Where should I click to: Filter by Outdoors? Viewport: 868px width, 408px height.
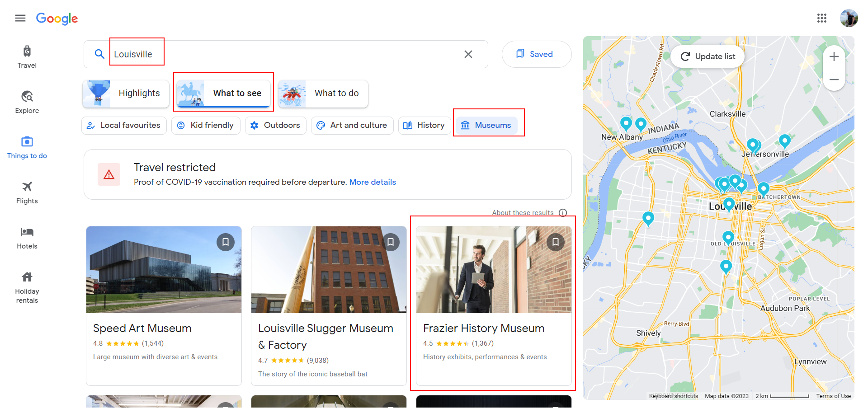coord(276,125)
